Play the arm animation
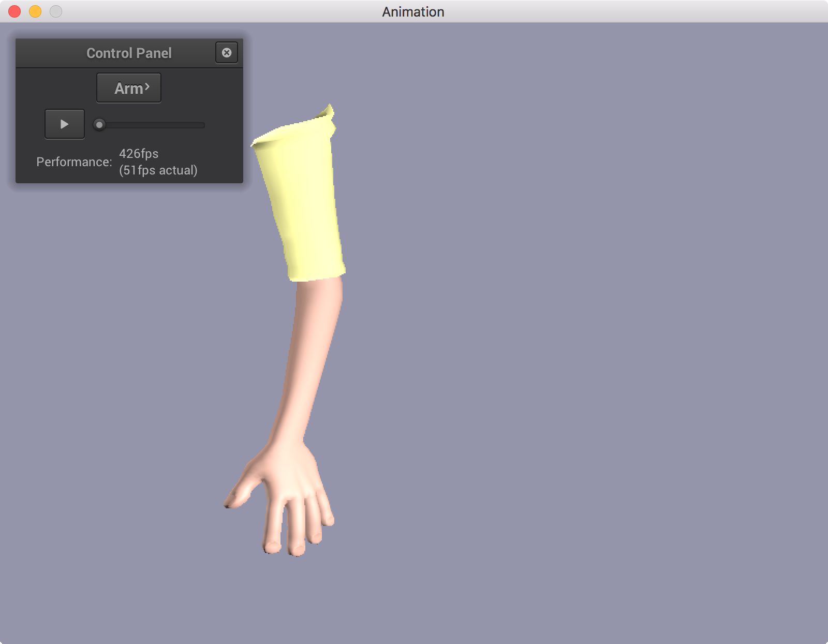Image resolution: width=828 pixels, height=644 pixels. coord(65,124)
